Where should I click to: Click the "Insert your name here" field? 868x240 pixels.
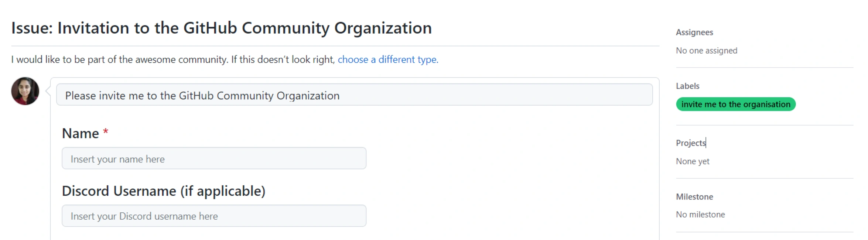pyautogui.click(x=214, y=159)
